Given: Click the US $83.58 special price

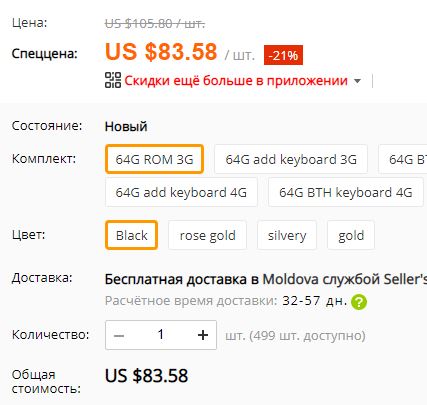Looking at the screenshot, I should pyautogui.click(x=161, y=52).
